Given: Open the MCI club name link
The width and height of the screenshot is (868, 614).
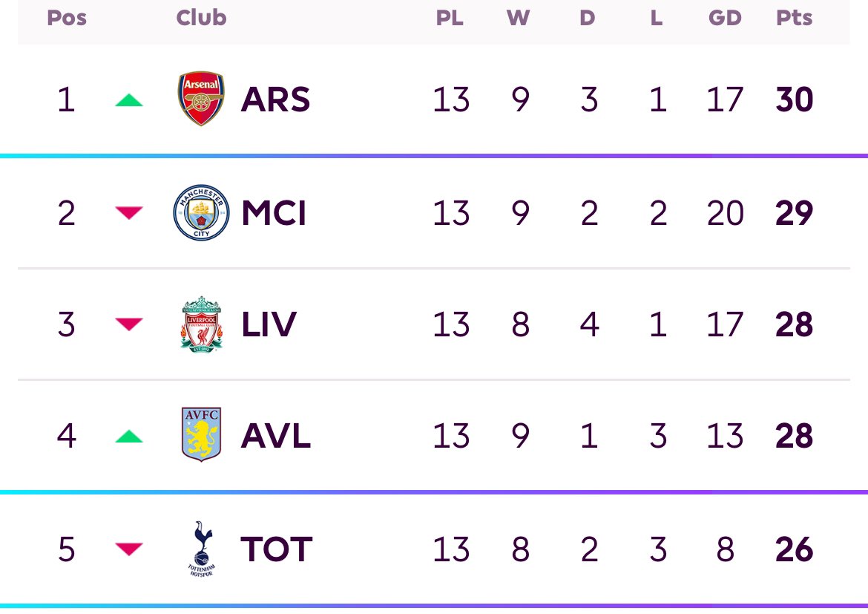Looking at the screenshot, I should coord(274,213).
